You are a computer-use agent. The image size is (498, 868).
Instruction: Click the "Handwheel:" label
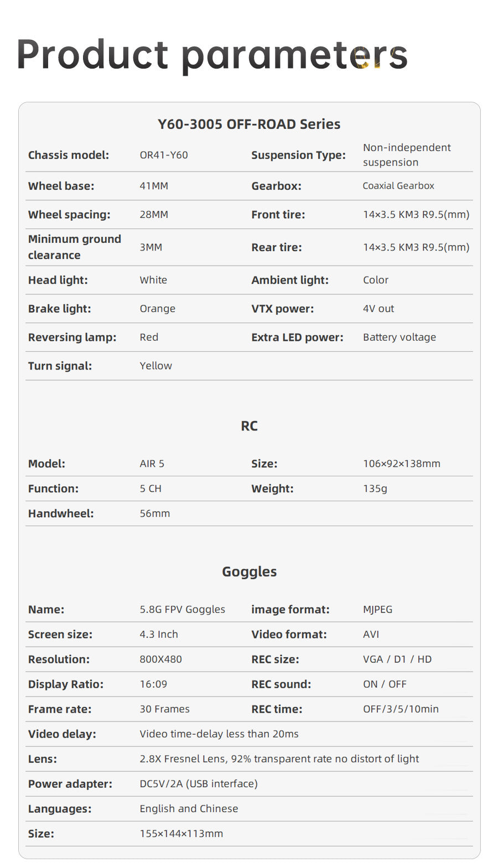point(61,513)
